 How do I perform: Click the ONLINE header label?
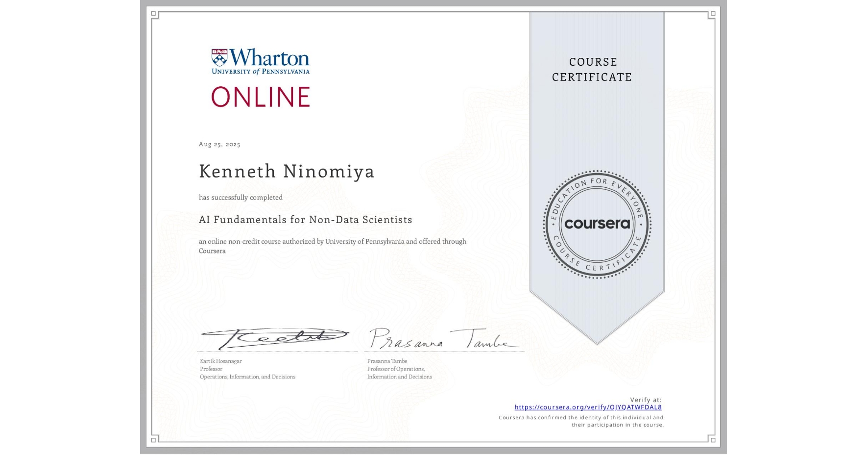254,97
